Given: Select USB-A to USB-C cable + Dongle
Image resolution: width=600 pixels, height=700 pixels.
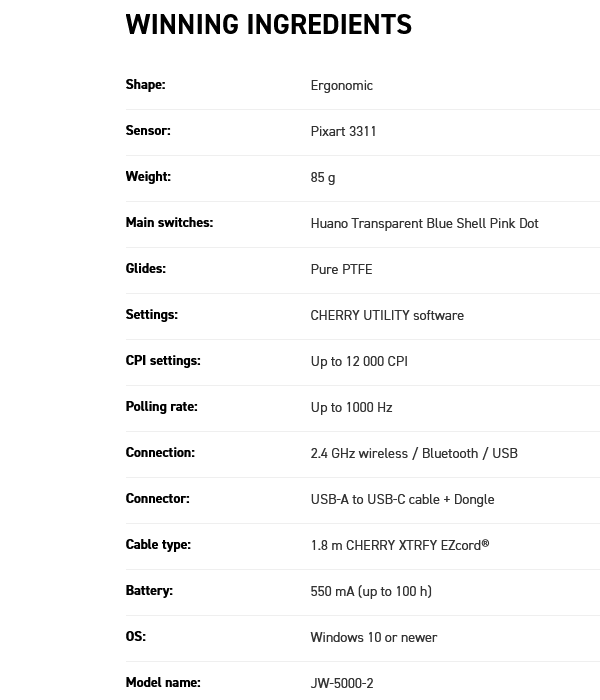Looking at the screenshot, I should pos(403,500).
